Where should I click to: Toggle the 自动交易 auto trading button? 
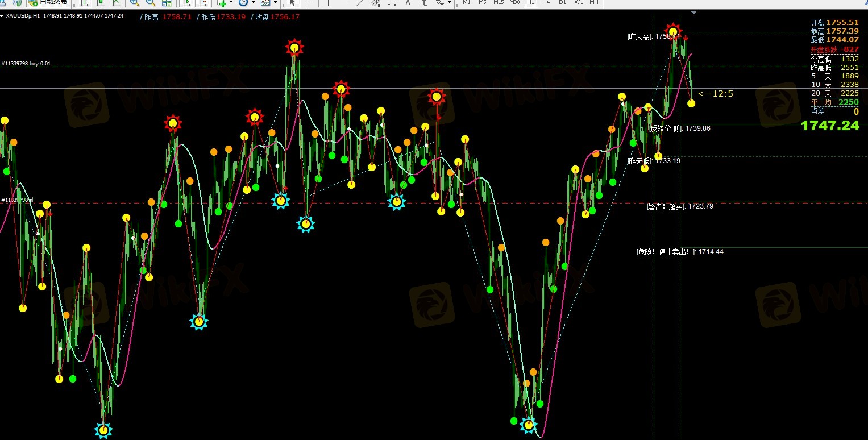[48, 3]
